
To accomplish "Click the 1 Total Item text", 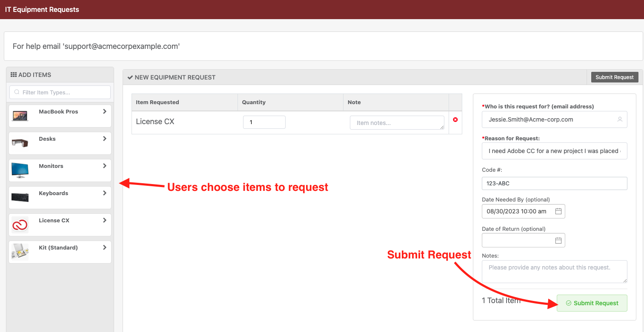I will pyautogui.click(x=501, y=301).
